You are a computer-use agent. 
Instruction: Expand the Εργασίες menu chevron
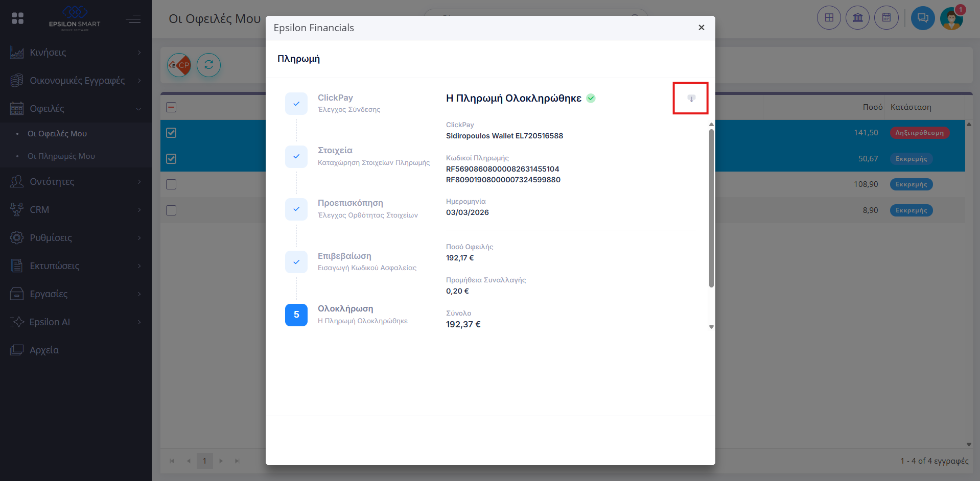coord(139,294)
